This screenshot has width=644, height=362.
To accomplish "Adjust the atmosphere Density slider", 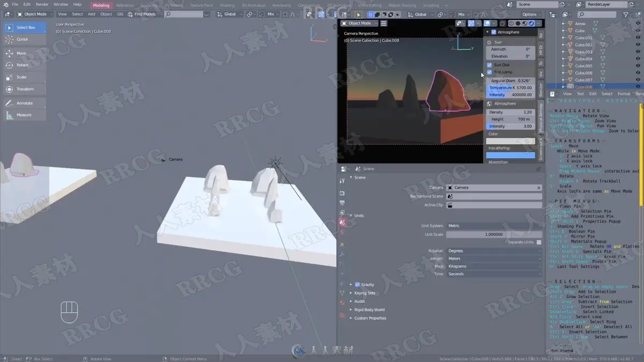I will click(510, 112).
